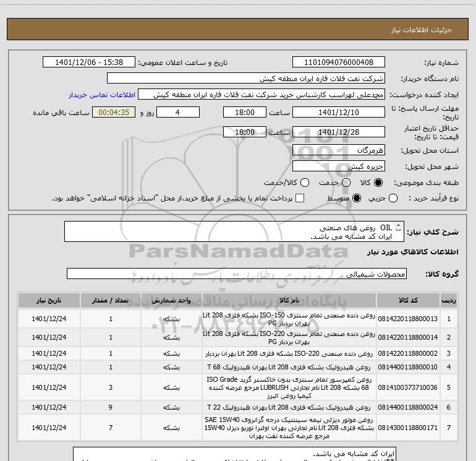Viewport: 476px width, 461px height.
Task: Click product code 0814100373710036
Action: point(408,387)
